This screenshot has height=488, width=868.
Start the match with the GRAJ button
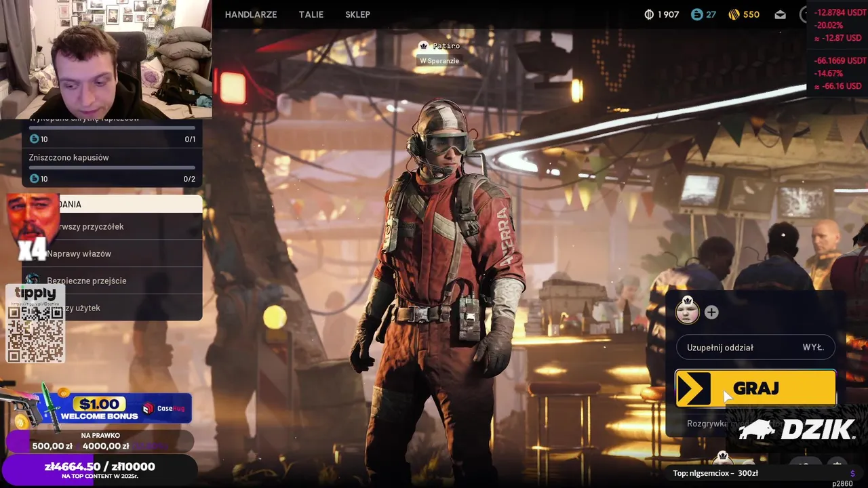pyautogui.click(x=755, y=388)
